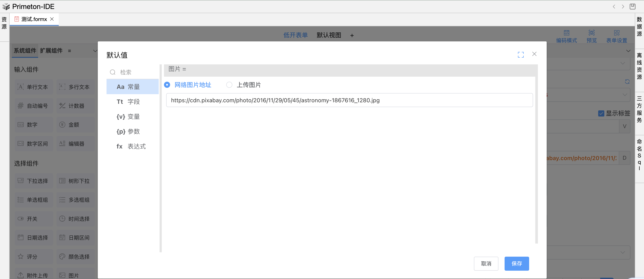Open the 预览 preview function
The image size is (644, 279).
coord(591,36)
